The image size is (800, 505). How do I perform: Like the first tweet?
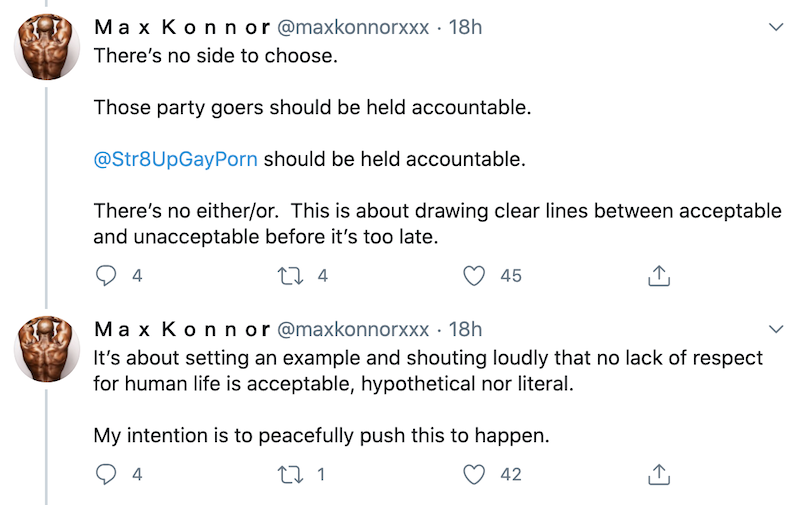pos(477,276)
